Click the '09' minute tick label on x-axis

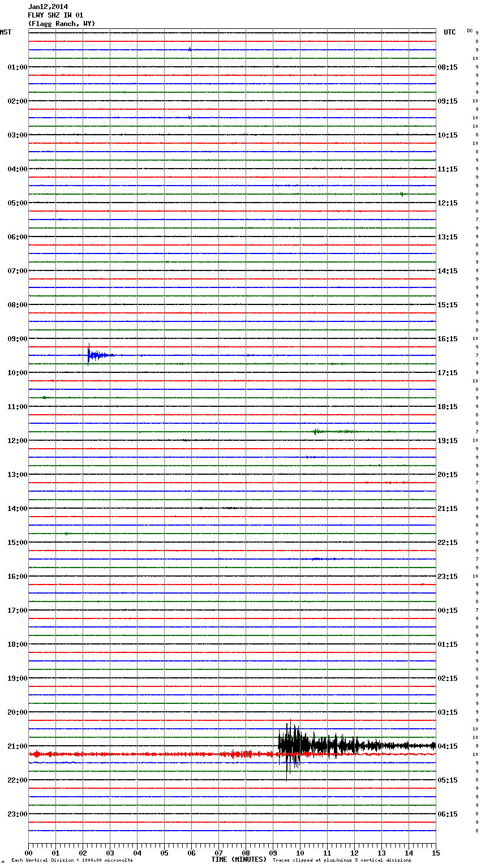click(x=273, y=853)
